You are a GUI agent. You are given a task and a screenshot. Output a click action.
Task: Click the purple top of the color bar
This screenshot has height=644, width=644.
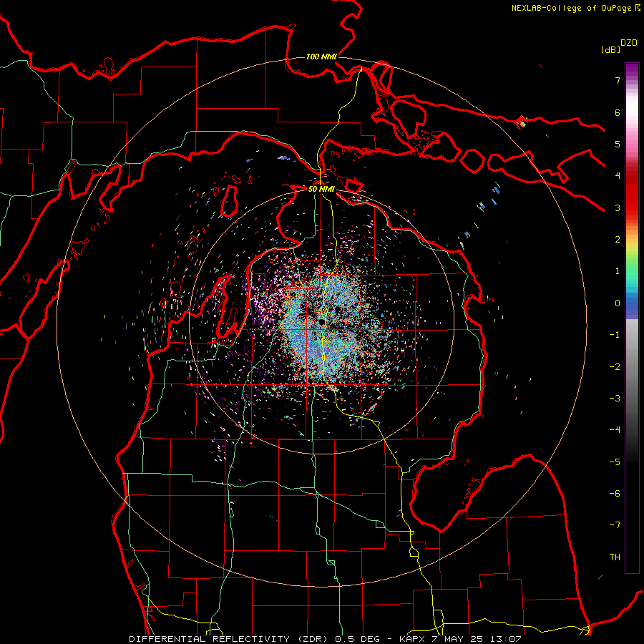pos(632,70)
